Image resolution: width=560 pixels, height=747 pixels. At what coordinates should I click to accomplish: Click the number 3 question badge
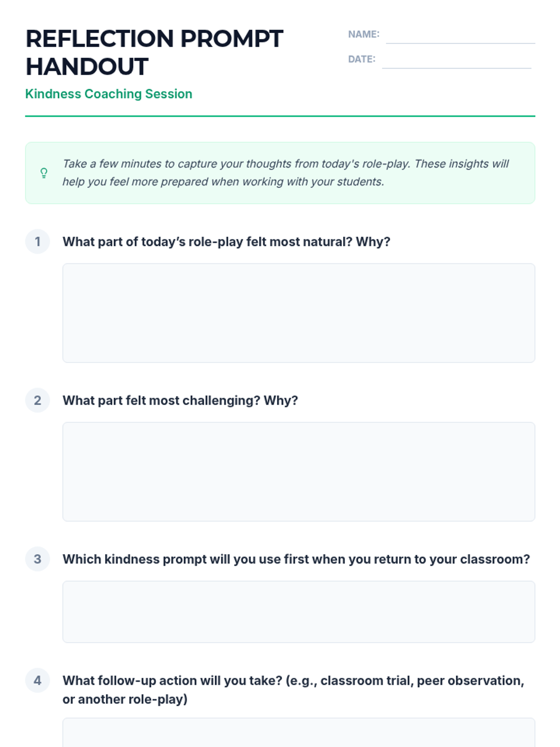pyautogui.click(x=37, y=559)
